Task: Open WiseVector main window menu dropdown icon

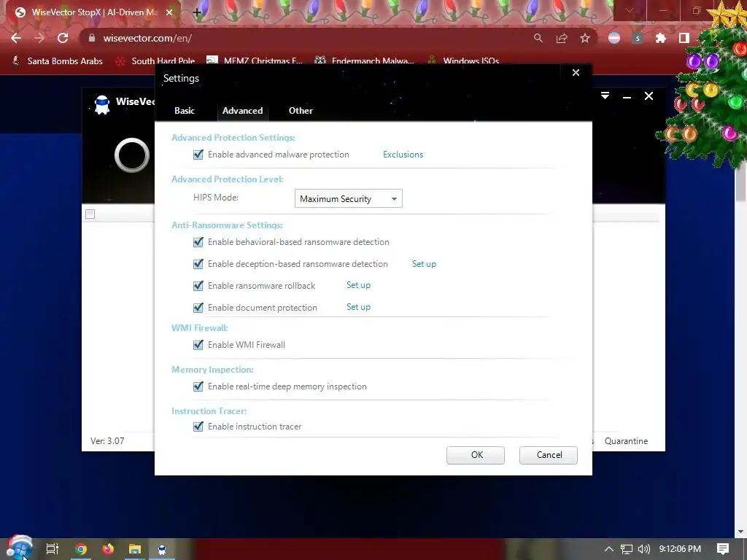Action: 605,96
